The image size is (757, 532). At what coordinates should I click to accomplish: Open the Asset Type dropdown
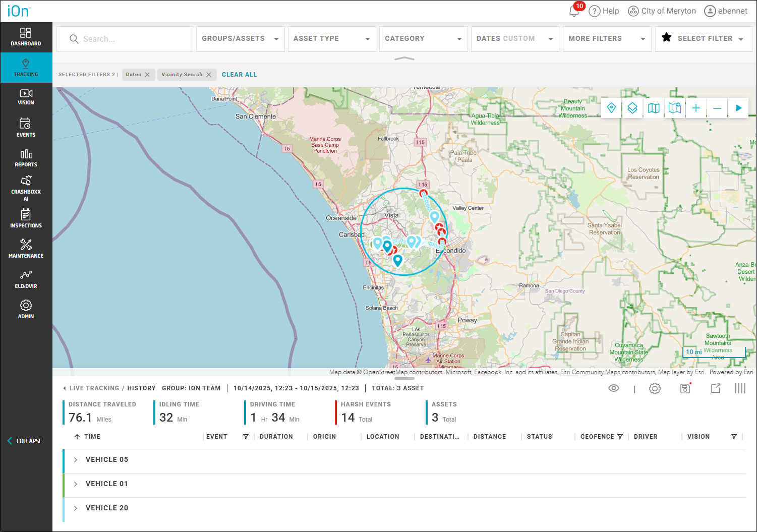click(332, 39)
